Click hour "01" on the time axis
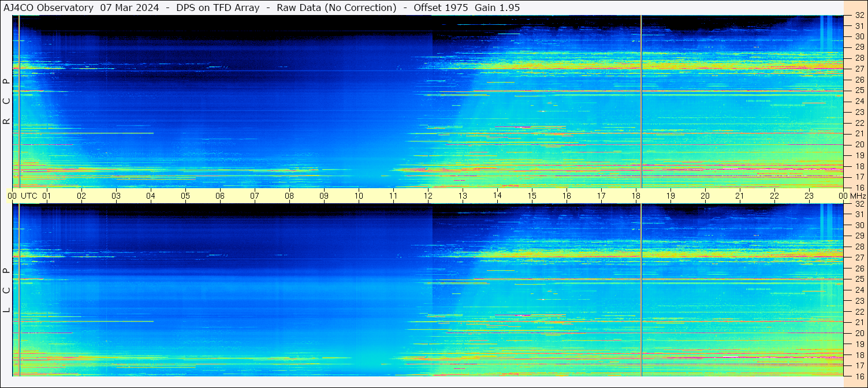The width and height of the screenshot is (868, 388). coord(47,196)
